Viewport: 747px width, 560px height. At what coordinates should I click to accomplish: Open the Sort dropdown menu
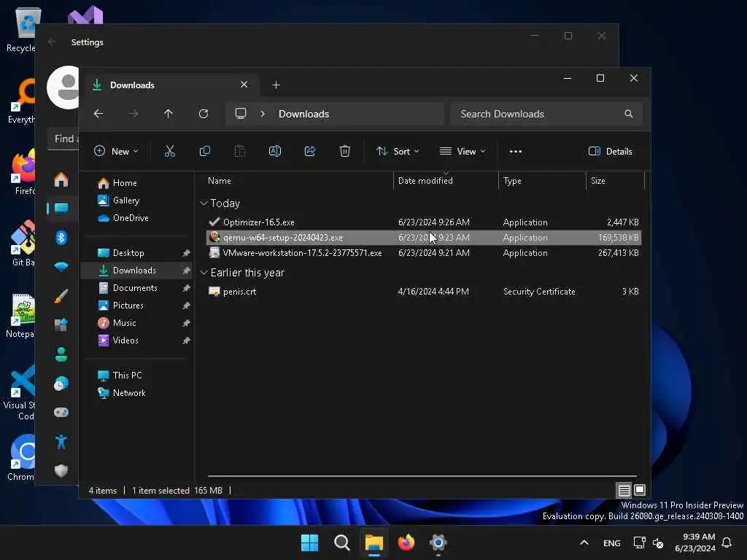398,152
